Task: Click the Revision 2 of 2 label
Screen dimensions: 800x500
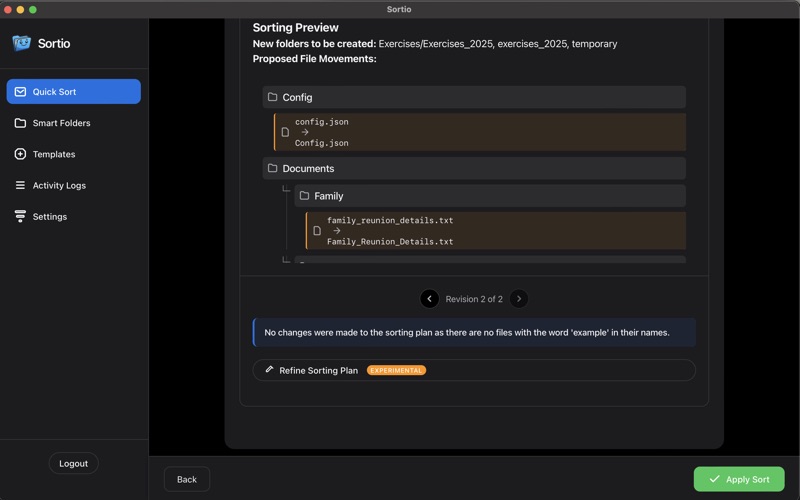Action: (474, 299)
